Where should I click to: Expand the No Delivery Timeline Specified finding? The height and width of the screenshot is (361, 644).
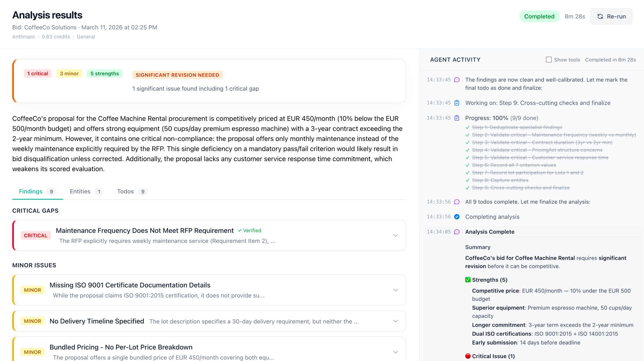click(x=395, y=321)
